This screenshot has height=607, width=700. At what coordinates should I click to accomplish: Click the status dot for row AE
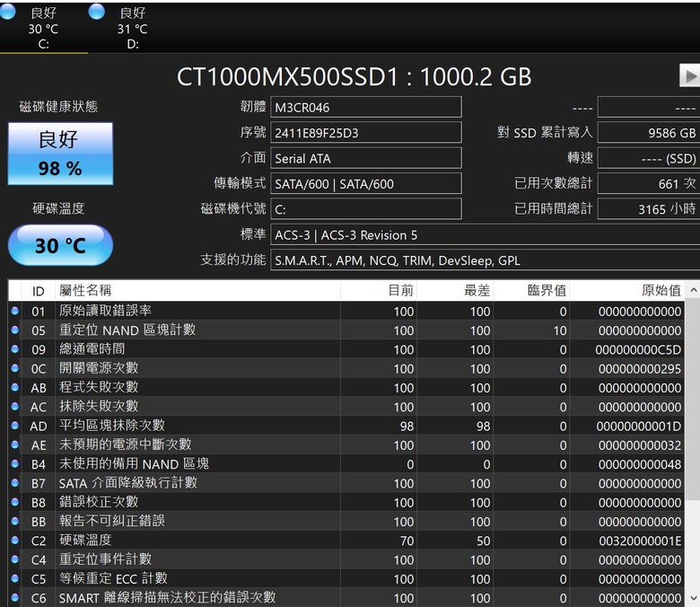14,444
